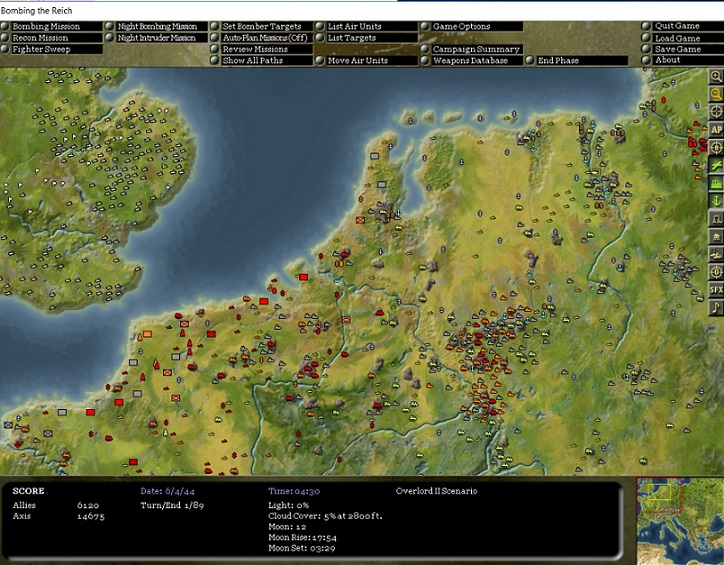
Task: Click the Cloud Cover status line
Action: coord(326,516)
